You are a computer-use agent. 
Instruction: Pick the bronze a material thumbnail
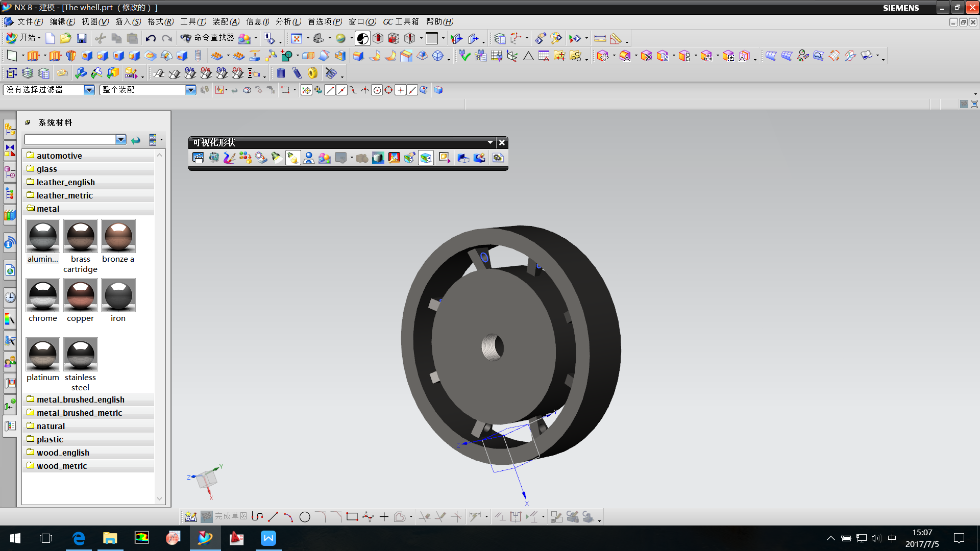(x=118, y=236)
